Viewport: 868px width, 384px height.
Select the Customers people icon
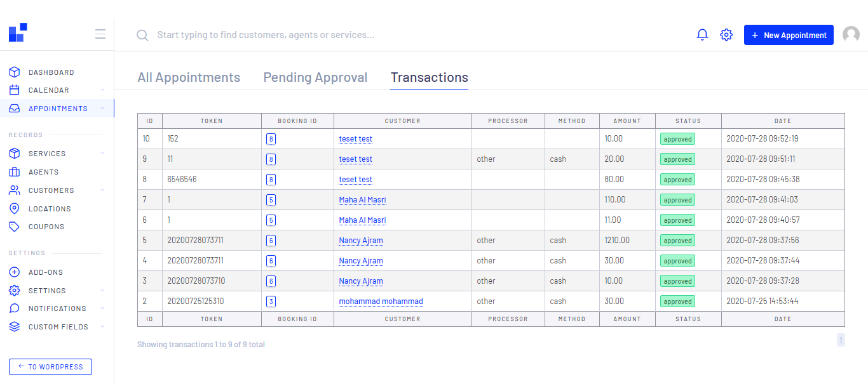14,190
